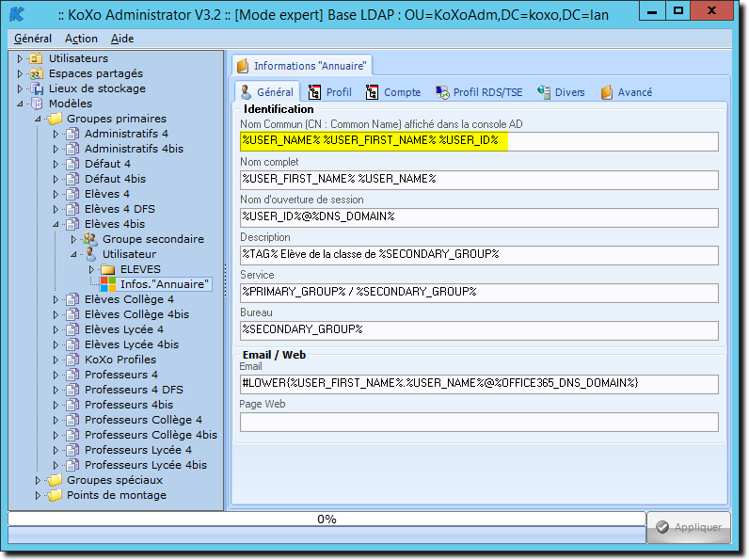
Task: Click the KoXo logo icon in title bar
Action: (x=17, y=14)
